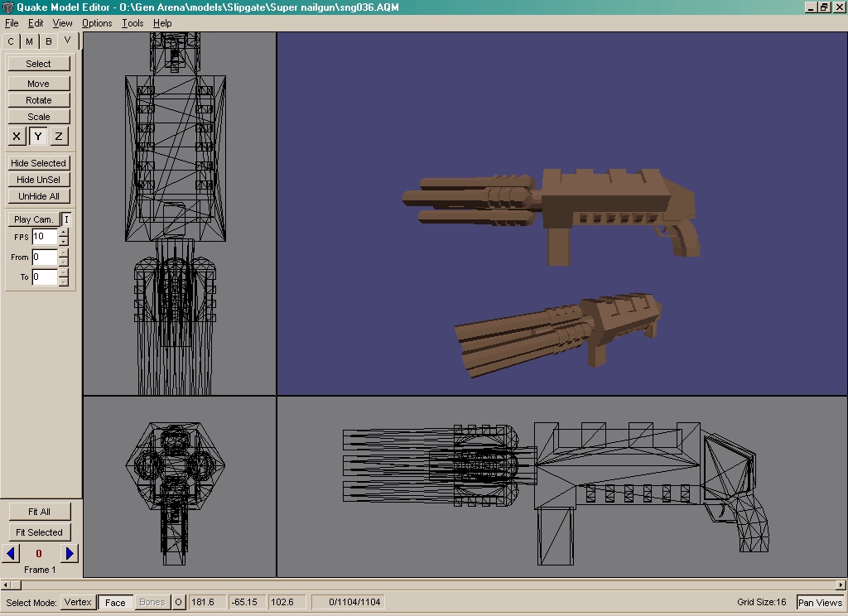Activate the Select tool button
Screen dimensions: 848x616
pos(38,64)
